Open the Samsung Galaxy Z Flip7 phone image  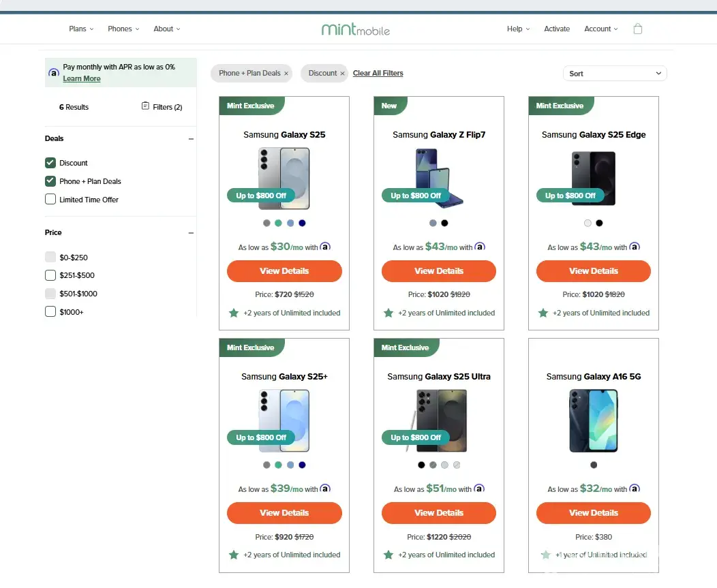point(439,179)
